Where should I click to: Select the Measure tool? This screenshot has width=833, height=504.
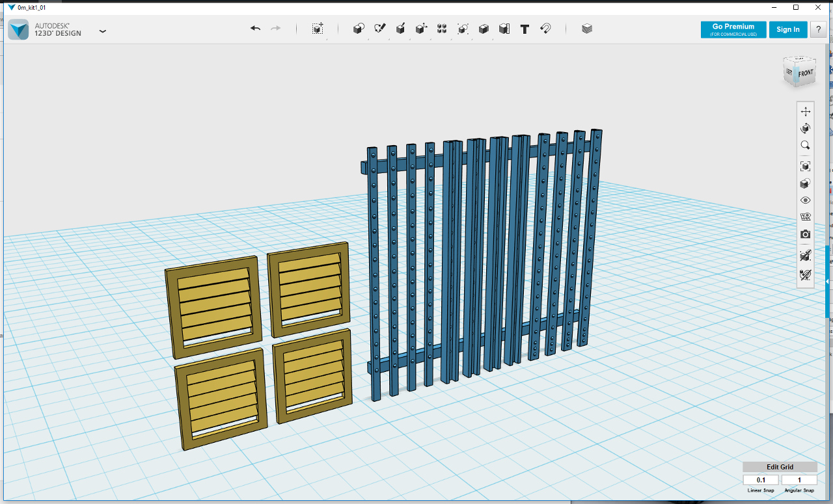504,29
